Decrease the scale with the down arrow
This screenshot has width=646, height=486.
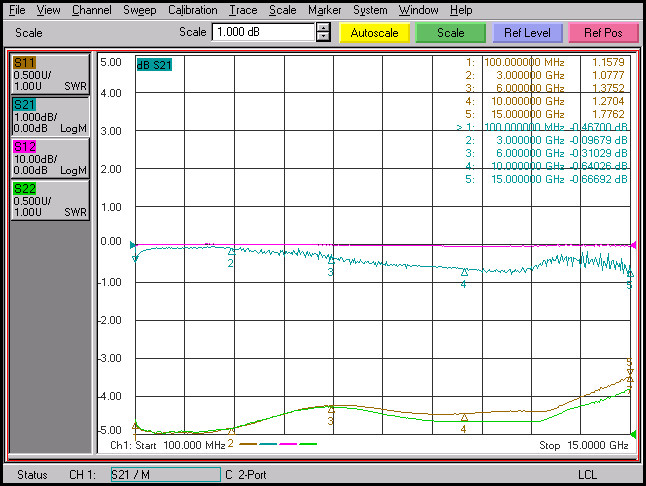coord(323,37)
